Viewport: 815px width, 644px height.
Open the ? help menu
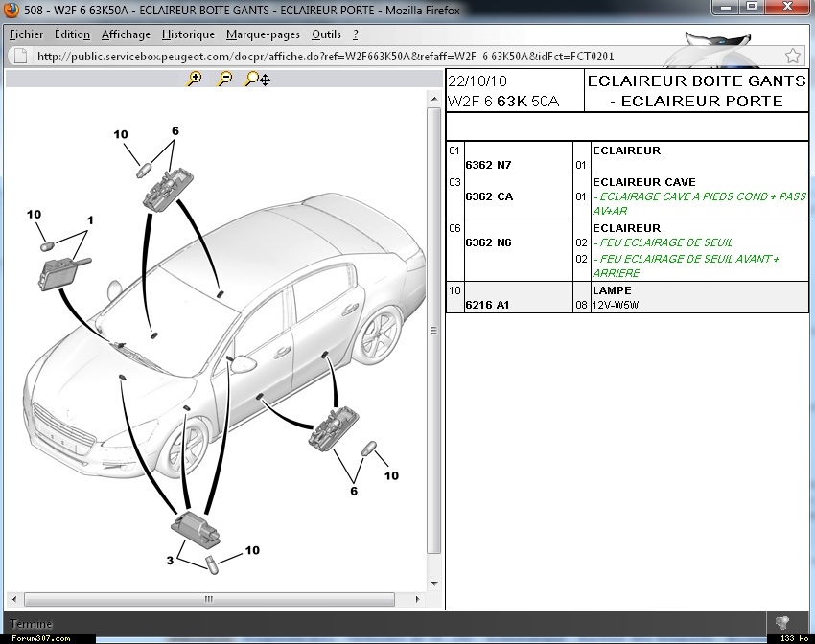(x=356, y=34)
